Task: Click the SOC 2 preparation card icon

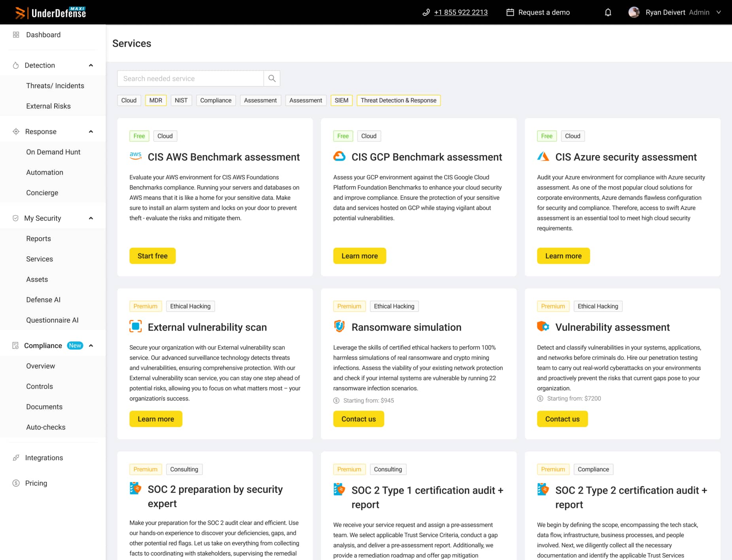Action: point(136,488)
